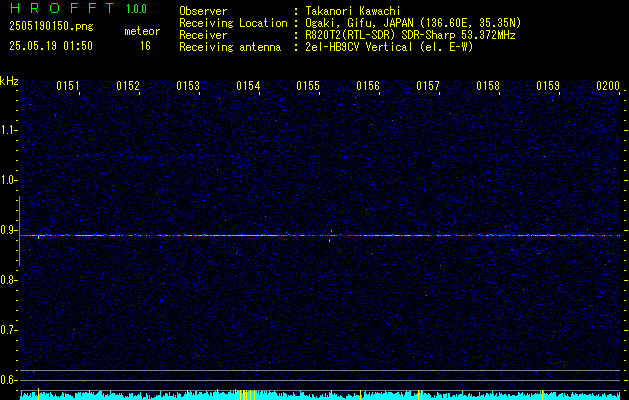Click the 0.7 frequency axis label
This screenshot has width=629, height=400.
(x=7, y=330)
